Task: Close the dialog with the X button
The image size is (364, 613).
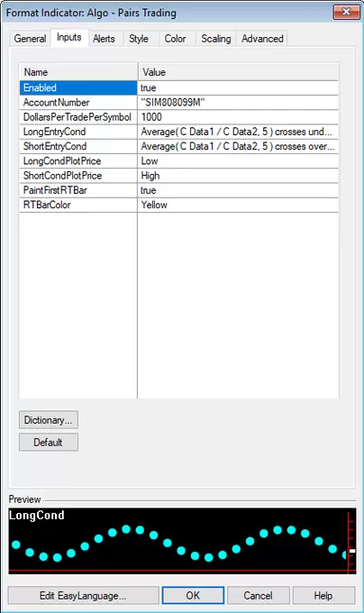Action: [346, 12]
